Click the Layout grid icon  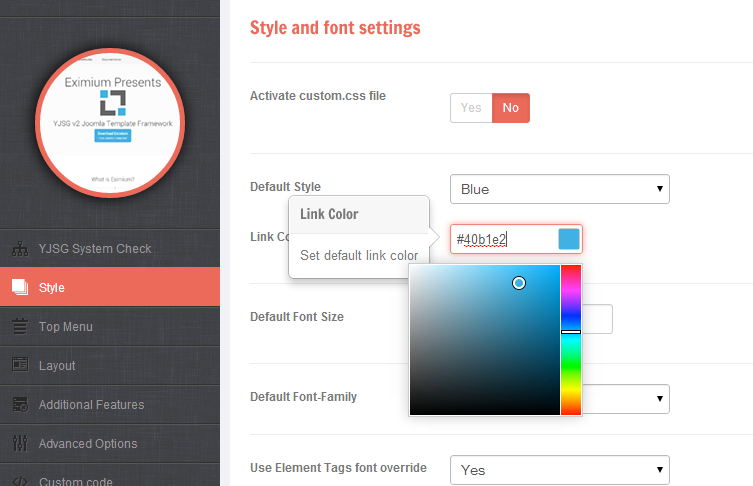click(x=20, y=364)
